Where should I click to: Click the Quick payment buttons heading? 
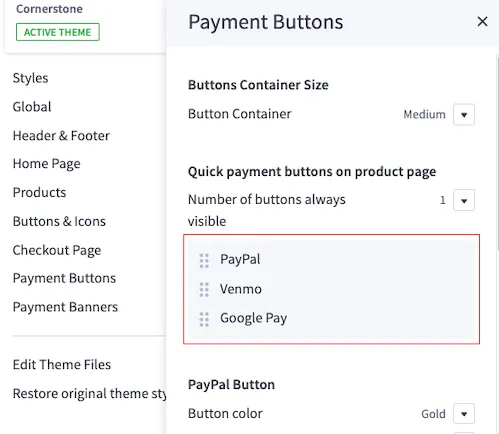312,172
